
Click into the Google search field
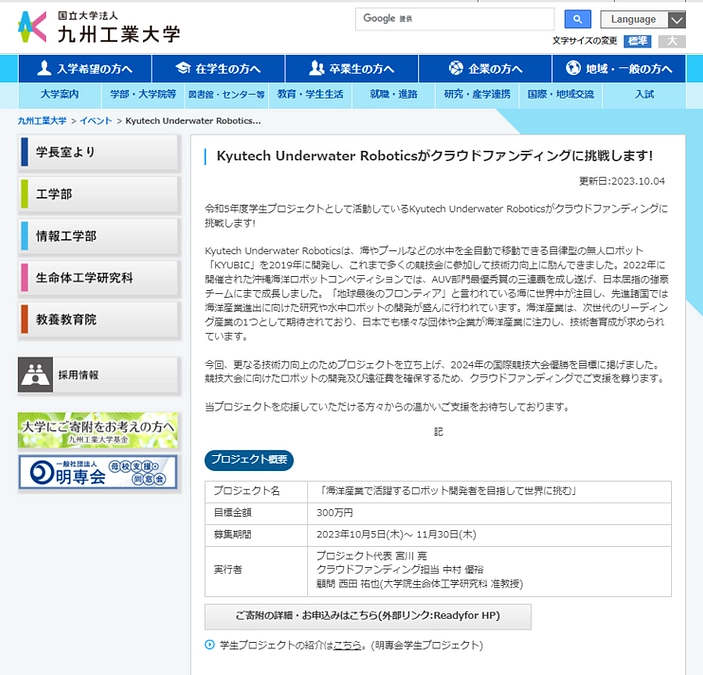coord(455,19)
